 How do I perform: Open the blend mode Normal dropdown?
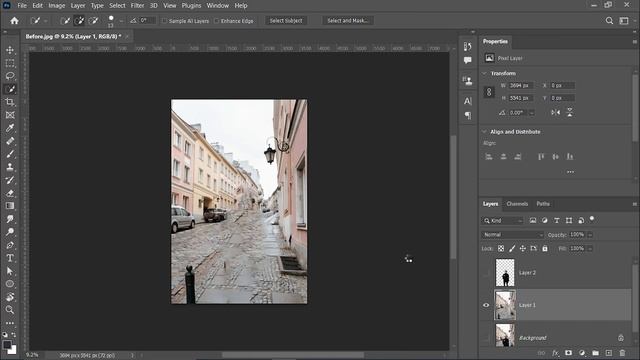[x=512, y=235]
